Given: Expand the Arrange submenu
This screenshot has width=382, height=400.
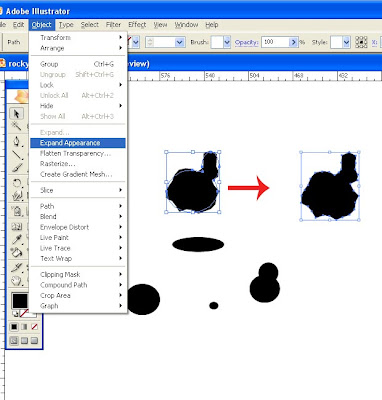Looking at the screenshot, I should (77, 48).
